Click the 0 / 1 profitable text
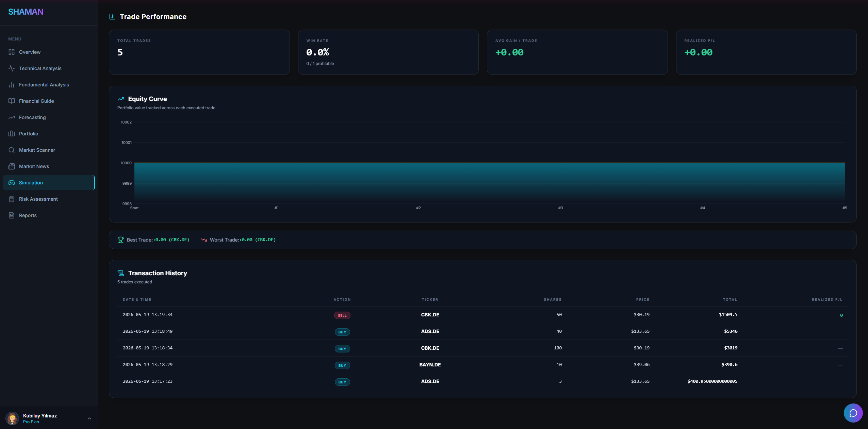 click(320, 64)
